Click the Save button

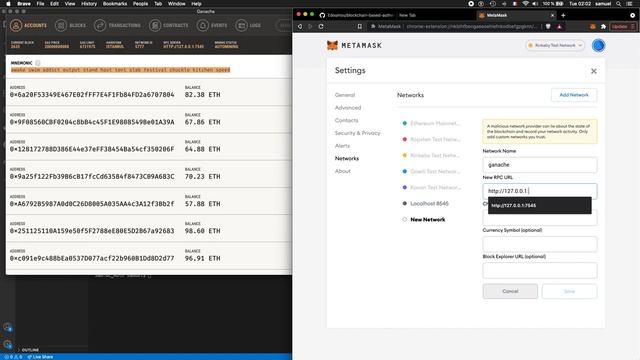pos(569,291)
